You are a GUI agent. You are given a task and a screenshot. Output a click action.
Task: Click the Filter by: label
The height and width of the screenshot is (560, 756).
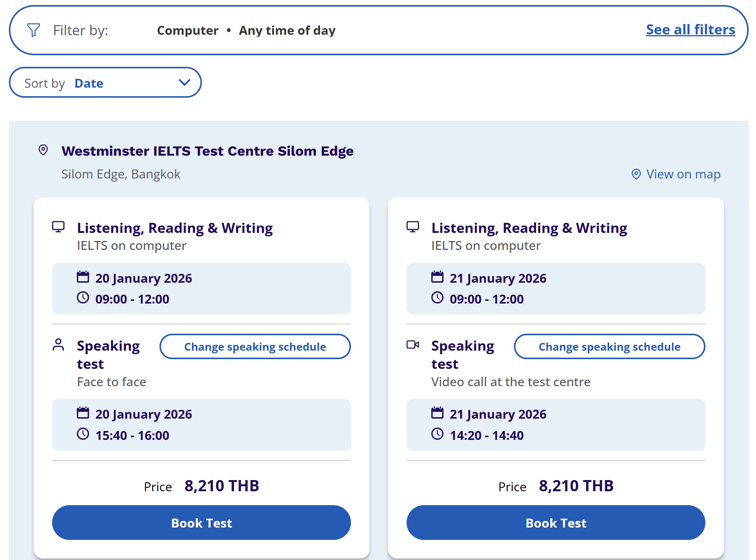81,31
